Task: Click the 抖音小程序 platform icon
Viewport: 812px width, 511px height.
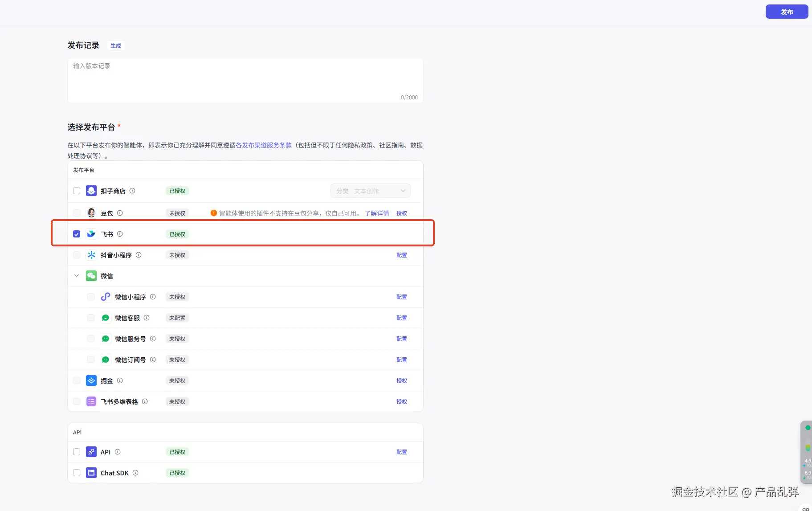Action: click(91, 255)
